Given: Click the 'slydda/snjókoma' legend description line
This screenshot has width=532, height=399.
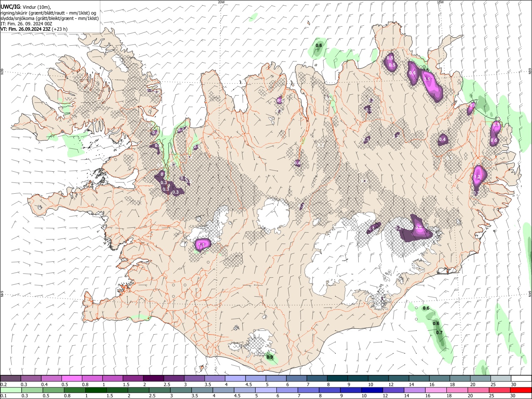Looking at the screenshot, I should pyautogui.click(x=49, y=18).
